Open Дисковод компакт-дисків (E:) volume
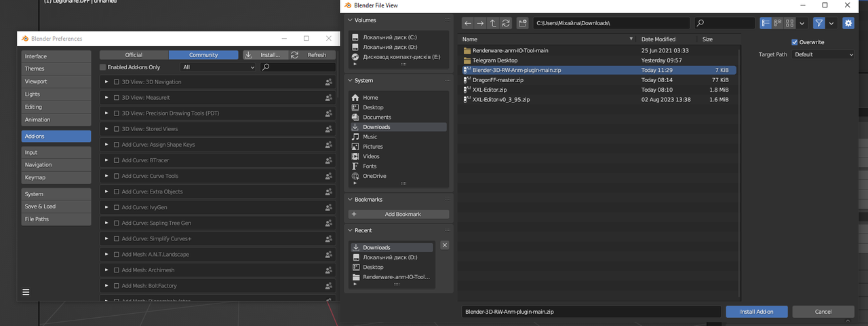This screenshot has height=326, width=868. click(398, 57)
